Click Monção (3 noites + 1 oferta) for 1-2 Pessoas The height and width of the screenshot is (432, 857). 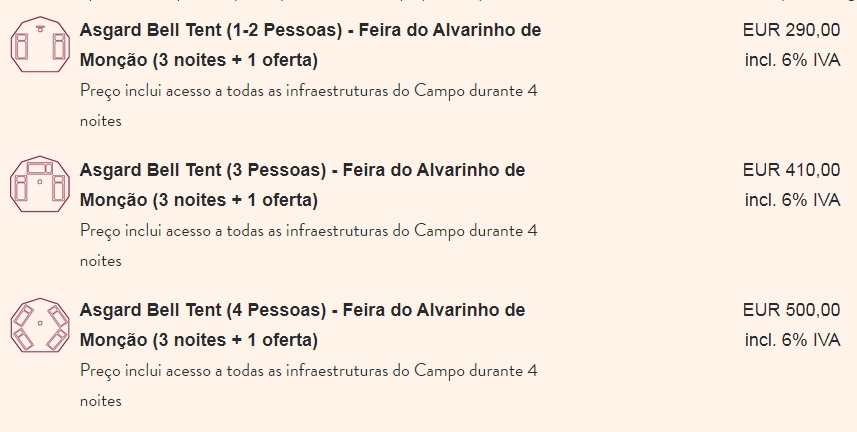pyautogui.click(x=199, y=60)
